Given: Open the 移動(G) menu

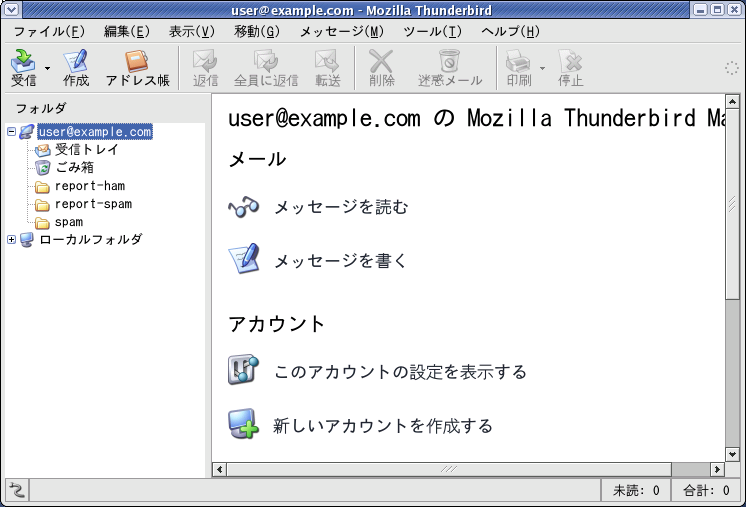Looking at the screenshot, I should pyautogui.click(x=257, y=31).
